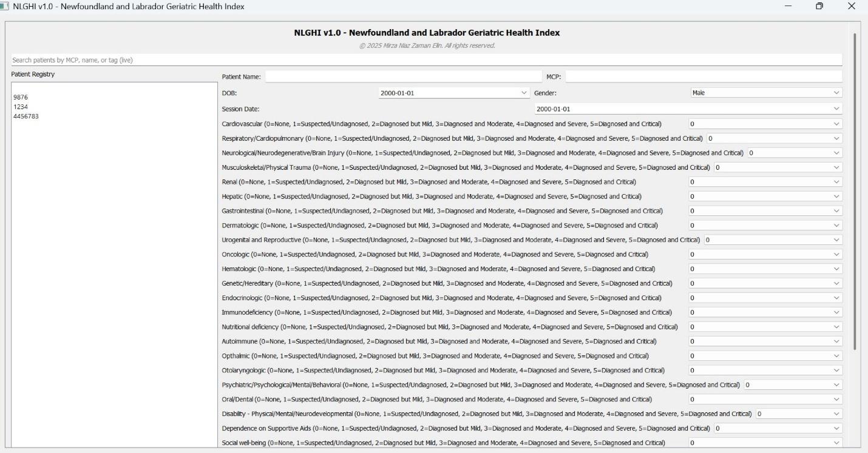Click the Patient Name input field
The image size is (868, 453).
click(403, 76)
